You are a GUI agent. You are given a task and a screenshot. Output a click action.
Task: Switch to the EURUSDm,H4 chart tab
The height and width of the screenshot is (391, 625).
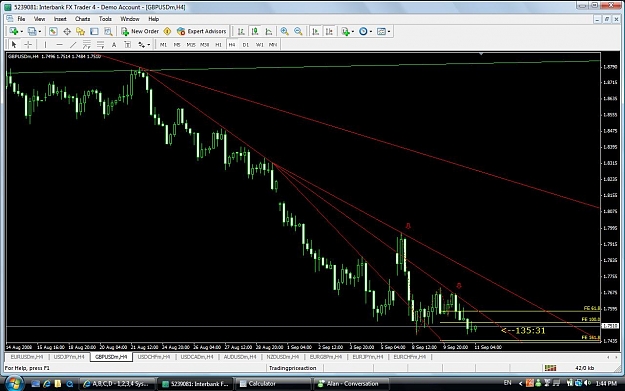click(27, 357)
